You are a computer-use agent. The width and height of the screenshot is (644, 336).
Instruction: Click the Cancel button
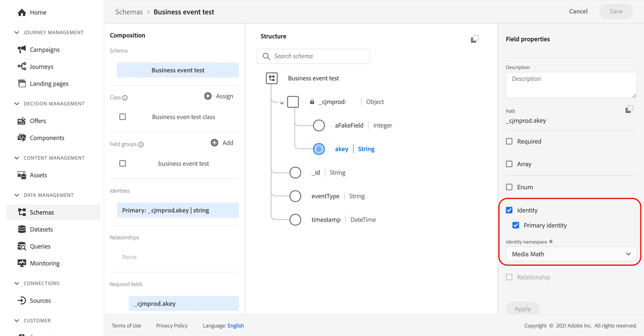(578, 12)
